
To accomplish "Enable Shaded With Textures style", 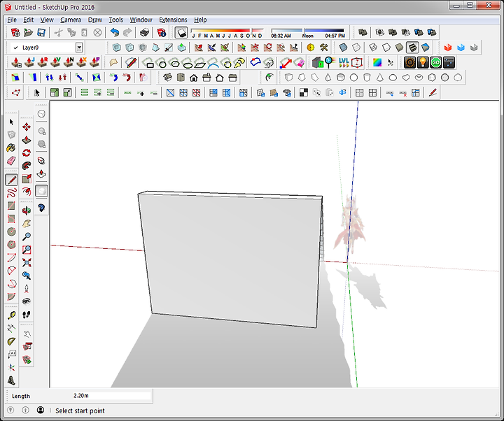I will [x=412, y=48].
